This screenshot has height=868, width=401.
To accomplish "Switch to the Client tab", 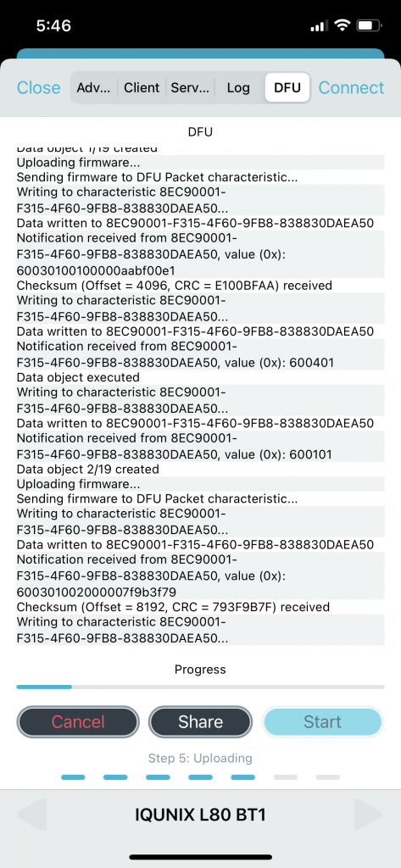I will tap(142, 87).
